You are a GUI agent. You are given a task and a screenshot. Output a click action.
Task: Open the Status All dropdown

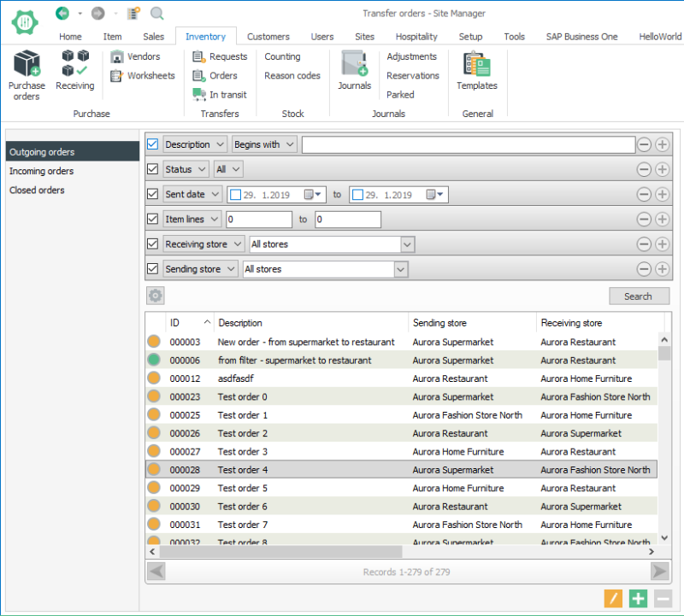point(227,170)
